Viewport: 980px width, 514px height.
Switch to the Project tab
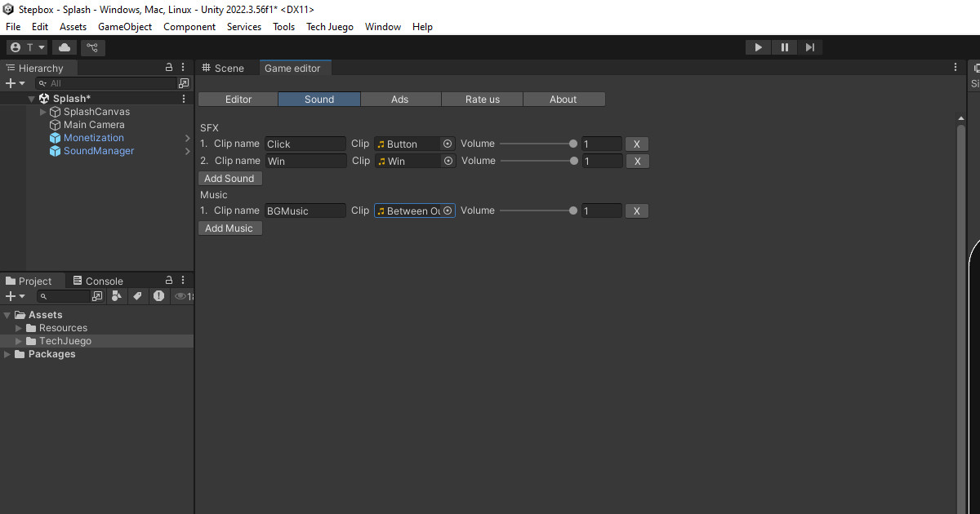29,281
